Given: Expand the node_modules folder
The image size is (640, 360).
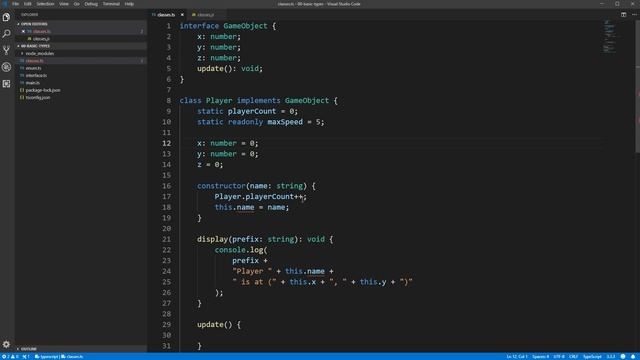Looking at the screenshot, I should click(x=40, y=53).
